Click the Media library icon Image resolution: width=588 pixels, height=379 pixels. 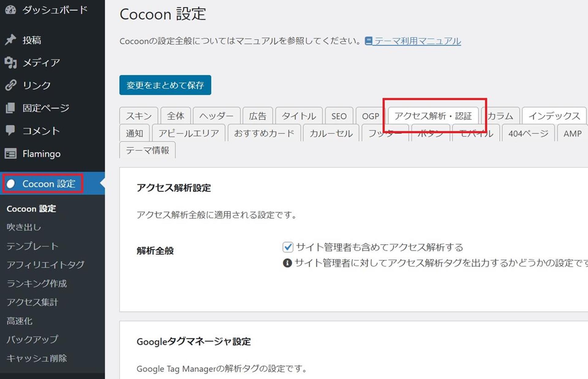point(10,62)
